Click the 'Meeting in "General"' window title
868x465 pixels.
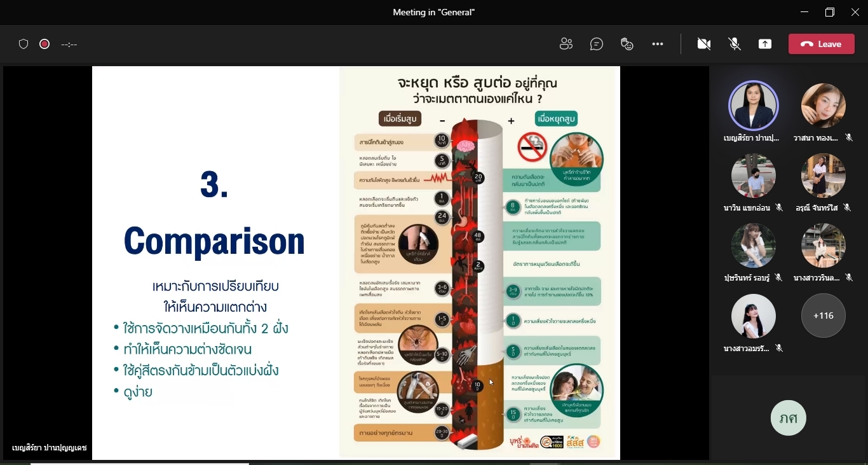434,12
